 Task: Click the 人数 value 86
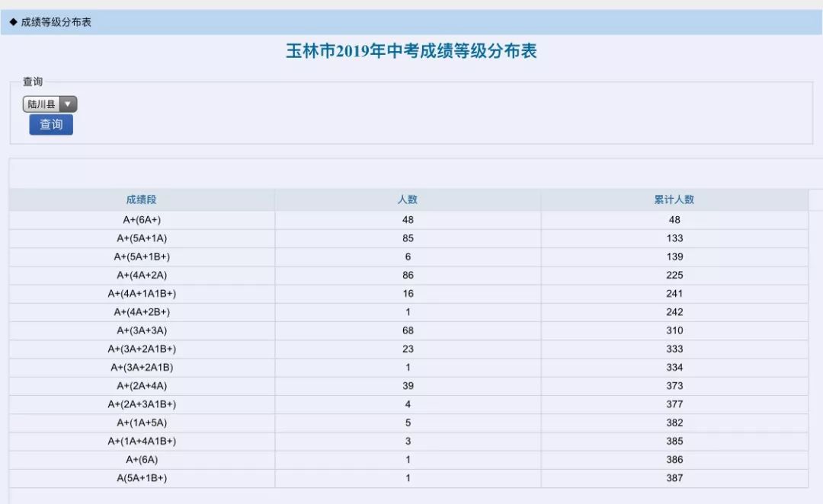pos(408,275)
